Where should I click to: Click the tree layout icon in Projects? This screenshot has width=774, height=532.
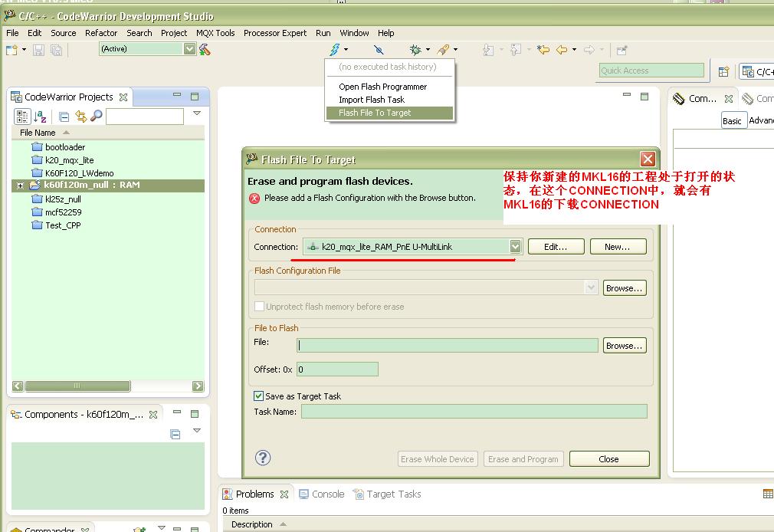point(22,116)
